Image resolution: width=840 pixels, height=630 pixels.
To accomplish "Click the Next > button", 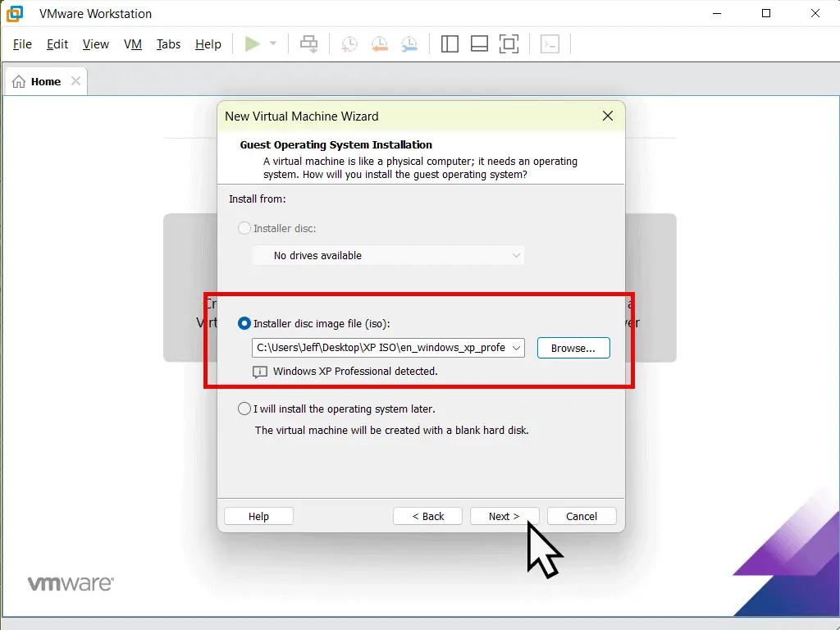I will coord(504,516).
